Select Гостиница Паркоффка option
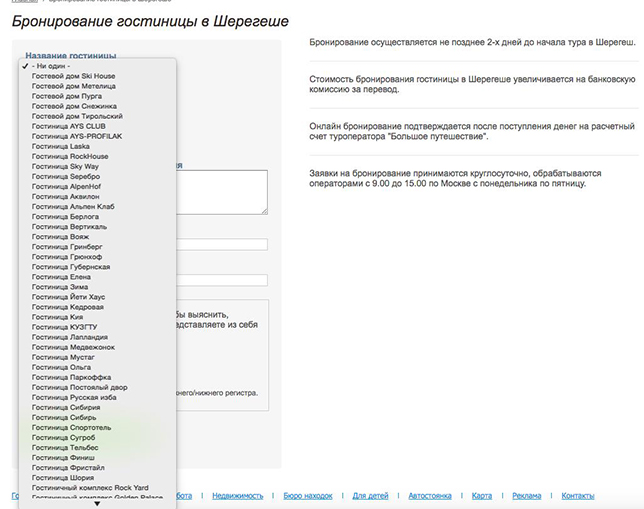 97,378
